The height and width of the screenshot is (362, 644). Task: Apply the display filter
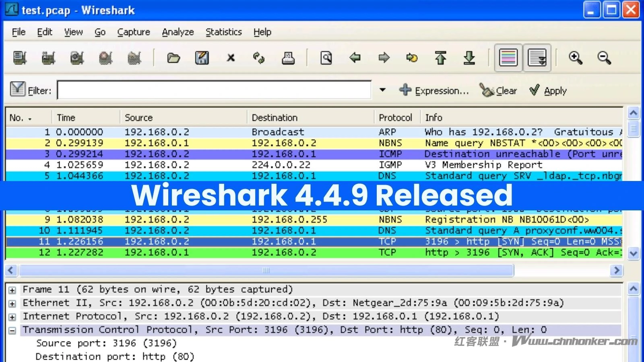(x=548, y=90)
